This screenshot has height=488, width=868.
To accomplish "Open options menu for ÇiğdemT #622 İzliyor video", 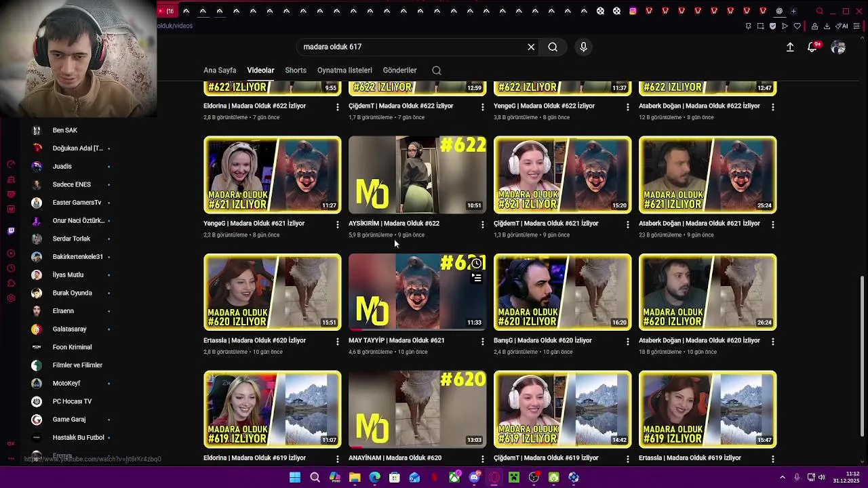I will click(483, 107).
